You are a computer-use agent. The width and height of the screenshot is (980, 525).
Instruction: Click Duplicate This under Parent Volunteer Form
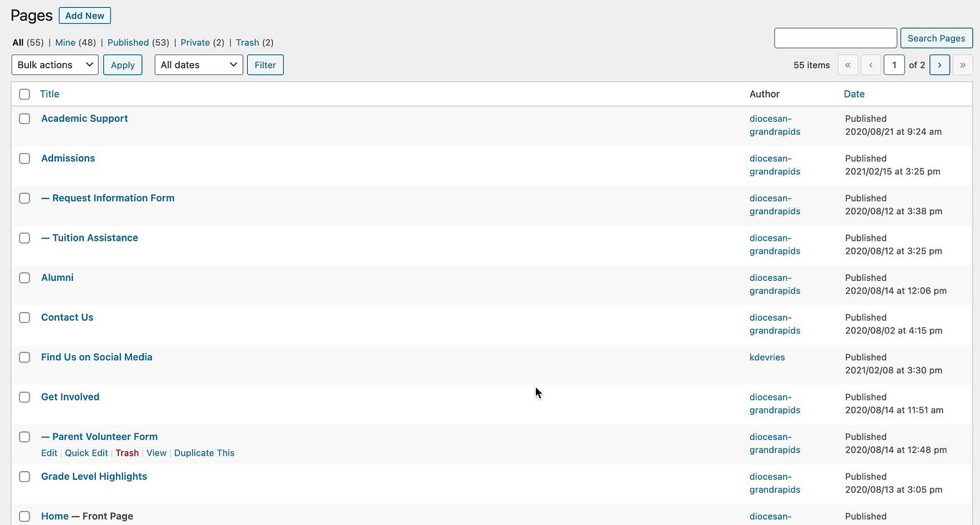[204, 453]
